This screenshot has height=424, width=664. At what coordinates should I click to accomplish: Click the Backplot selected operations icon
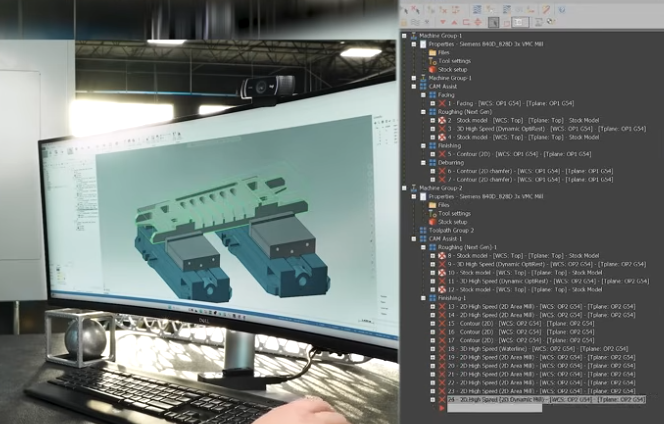click(478, 9)
